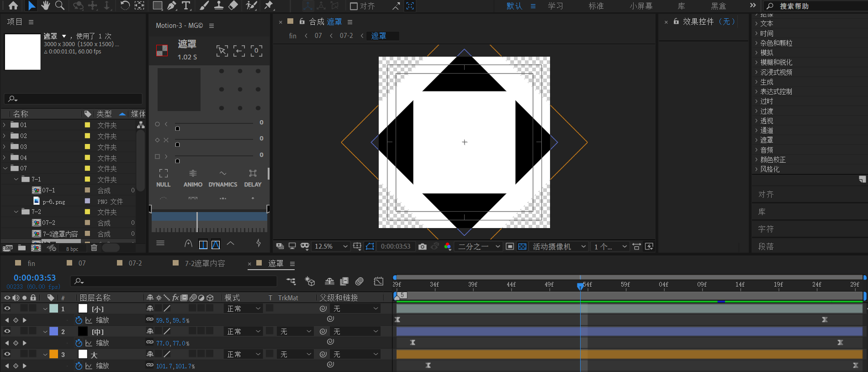Image resolution: width=868 pixels, height=372 pixels.
Task: Hide layer 1 [小] with eye toggle
Action: pyautogui.click(x=7, y=308)
